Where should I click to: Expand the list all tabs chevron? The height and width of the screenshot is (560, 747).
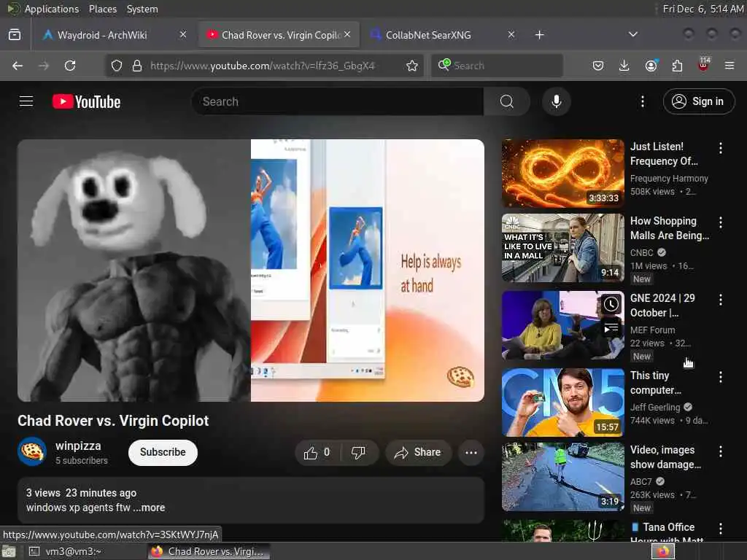632,35
